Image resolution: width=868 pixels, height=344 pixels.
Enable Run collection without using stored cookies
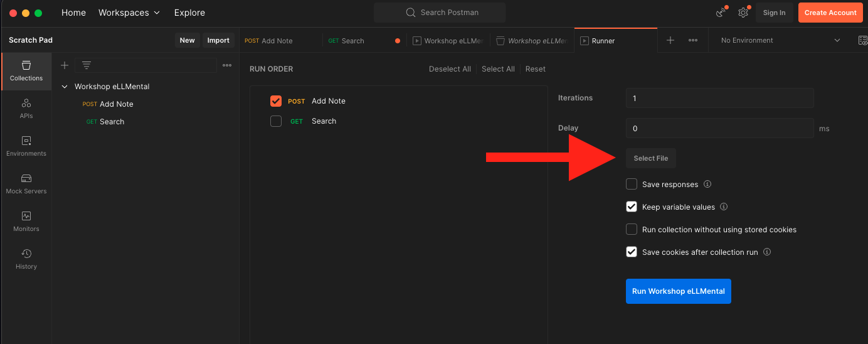click(x=632, y=230)
